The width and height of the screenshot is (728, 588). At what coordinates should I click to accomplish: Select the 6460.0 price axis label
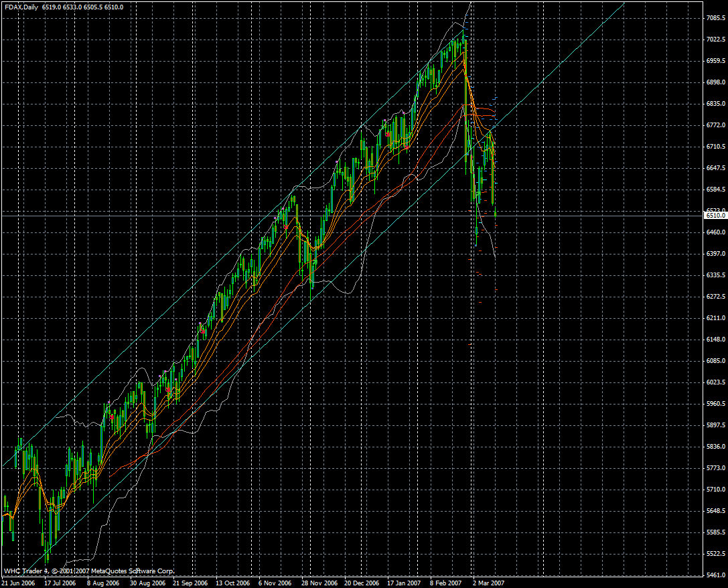[x=715, y=232]
